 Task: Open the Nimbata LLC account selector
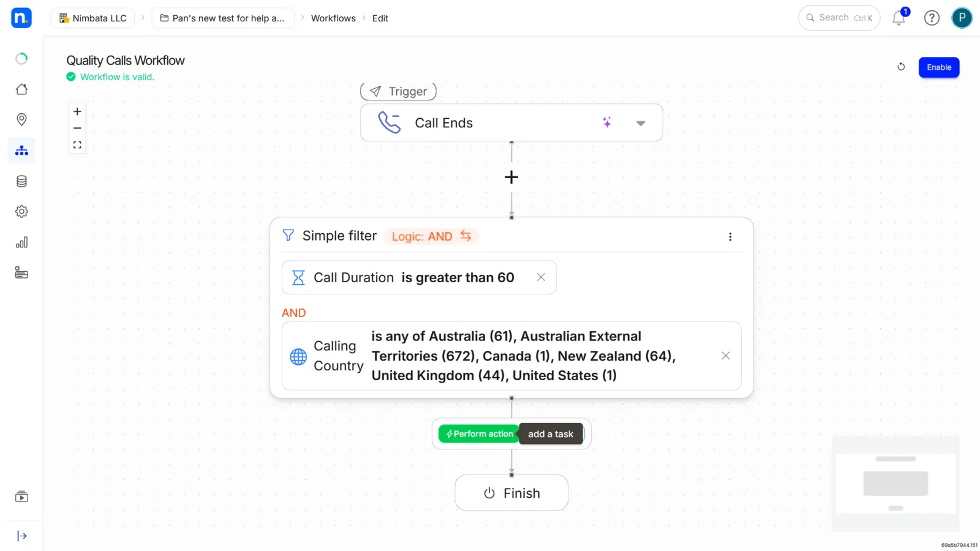point(93,18)
